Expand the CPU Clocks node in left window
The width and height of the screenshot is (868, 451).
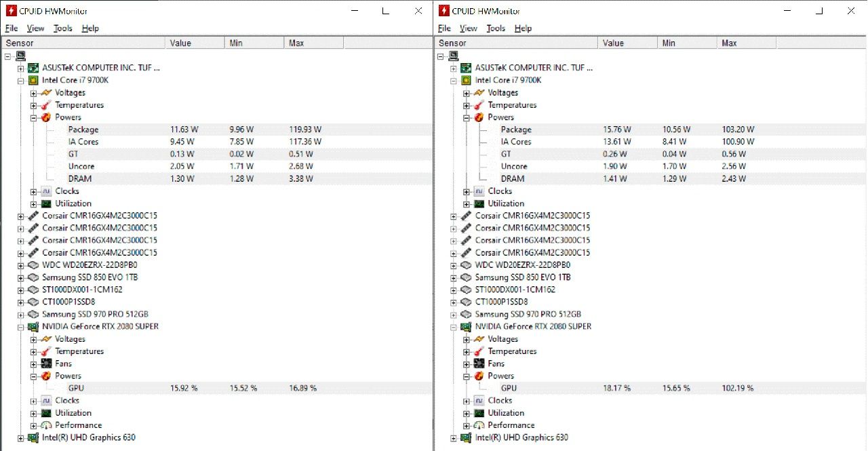[x=33, y=191]
